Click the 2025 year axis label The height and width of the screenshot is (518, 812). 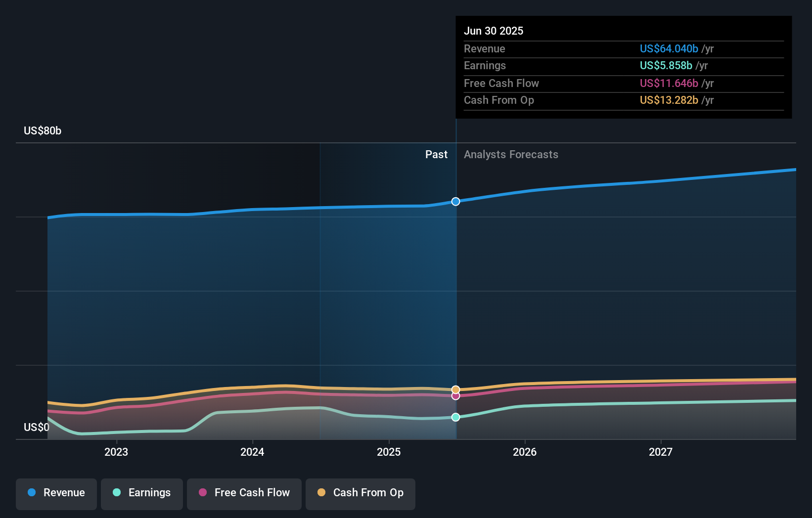(389, 452)
